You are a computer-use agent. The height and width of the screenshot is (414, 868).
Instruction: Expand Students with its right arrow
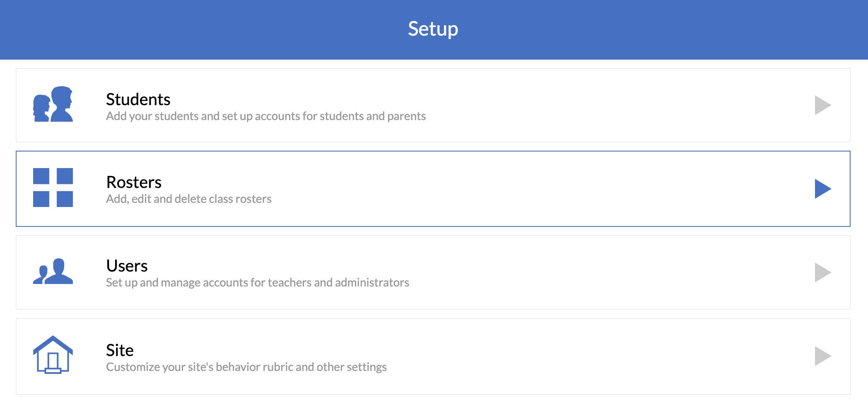822,105
